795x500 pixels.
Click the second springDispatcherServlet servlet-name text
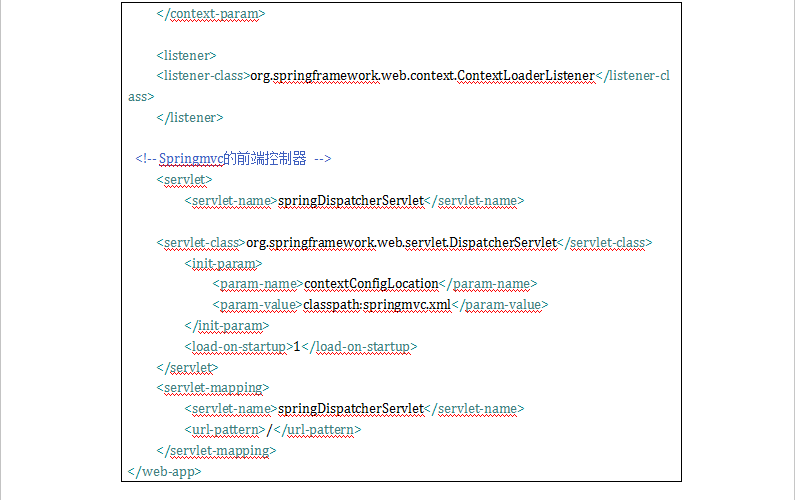click(351, 409)
